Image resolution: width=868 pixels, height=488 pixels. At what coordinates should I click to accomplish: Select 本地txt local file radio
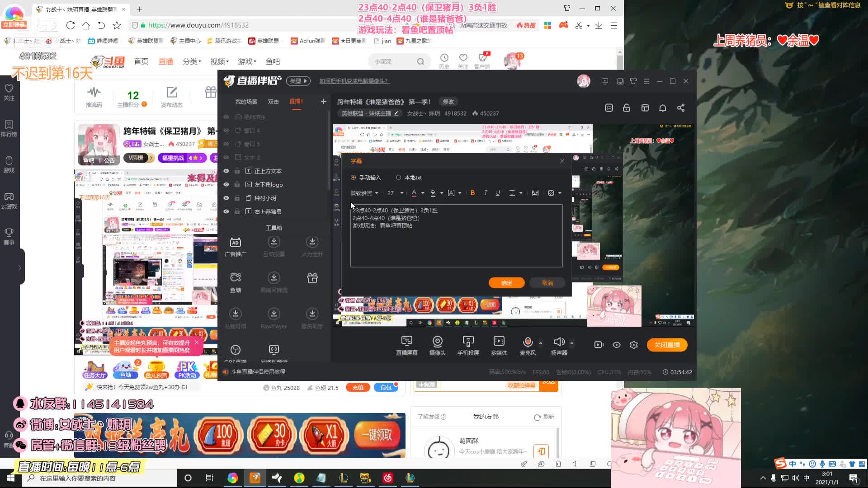(398, 178)
